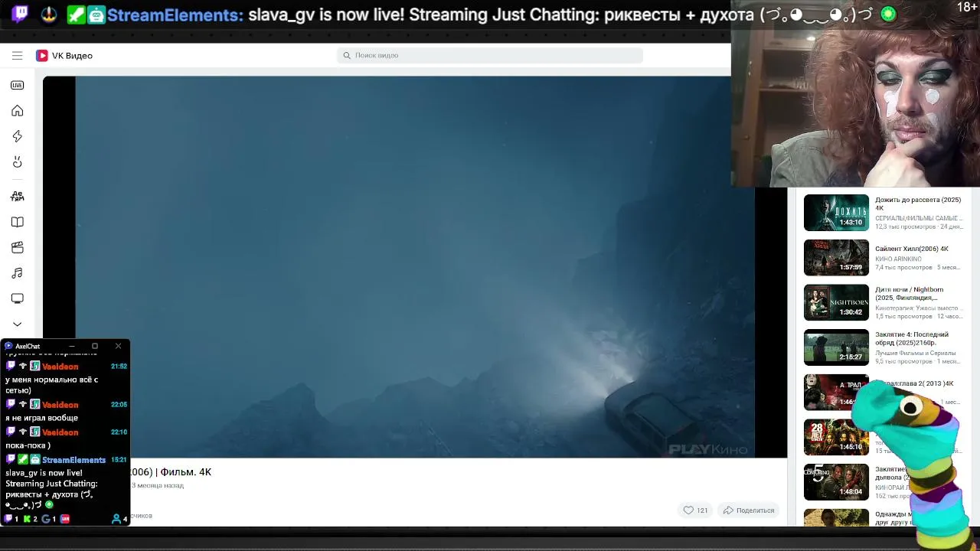This screenshot has width=980, height=551.
Task: Click the Twitch logo in top banner
Action: coord(20,14)
